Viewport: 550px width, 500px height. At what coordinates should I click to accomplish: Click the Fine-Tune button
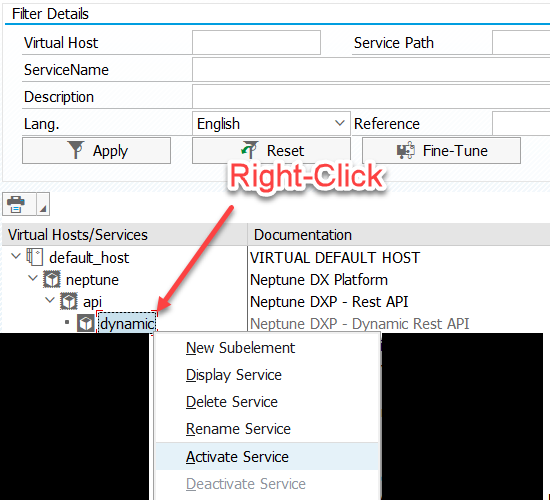point(441,151)
